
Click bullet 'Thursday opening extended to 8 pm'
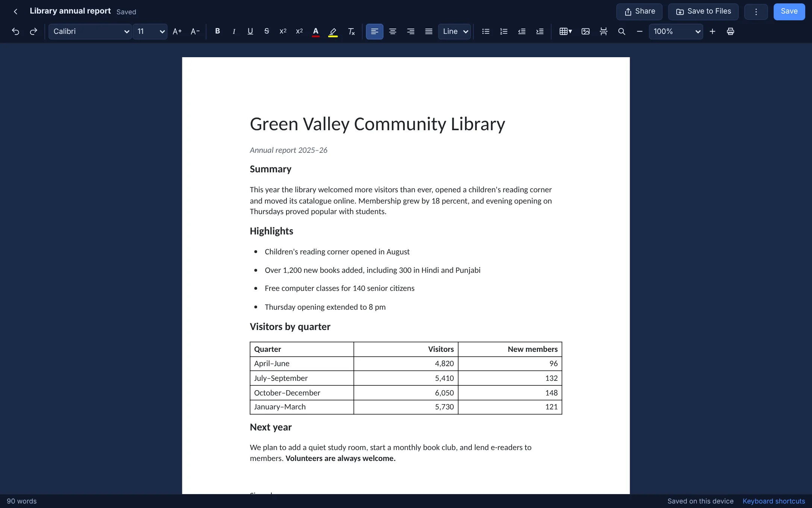(x=325, y=307)
